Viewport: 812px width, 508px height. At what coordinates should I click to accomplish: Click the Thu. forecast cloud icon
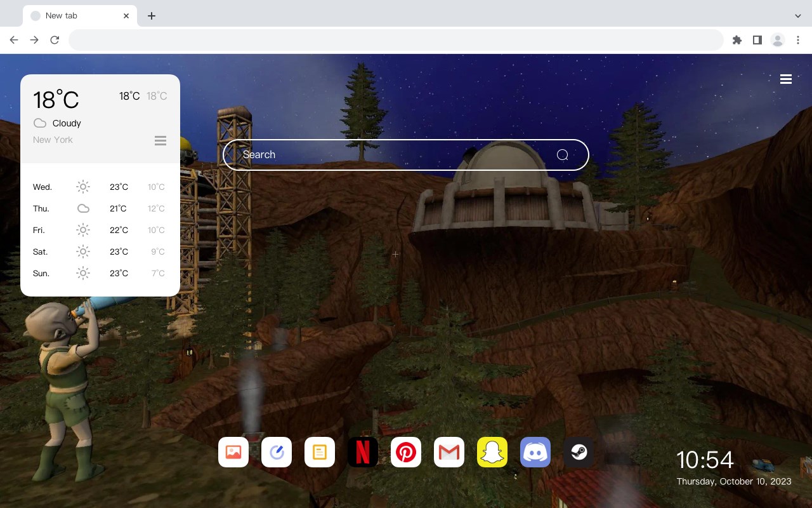[x=83, y=208]
